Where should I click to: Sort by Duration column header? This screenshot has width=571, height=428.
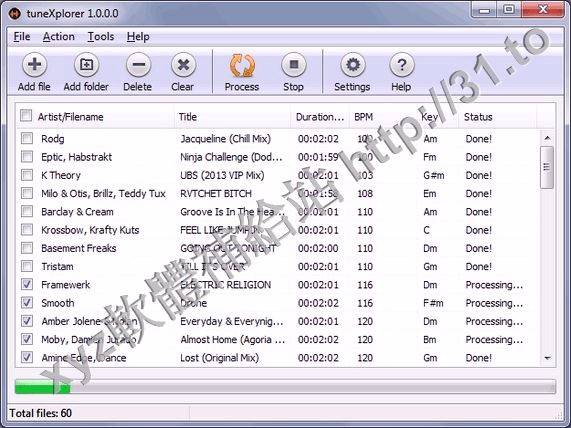(x=320, y=117)
